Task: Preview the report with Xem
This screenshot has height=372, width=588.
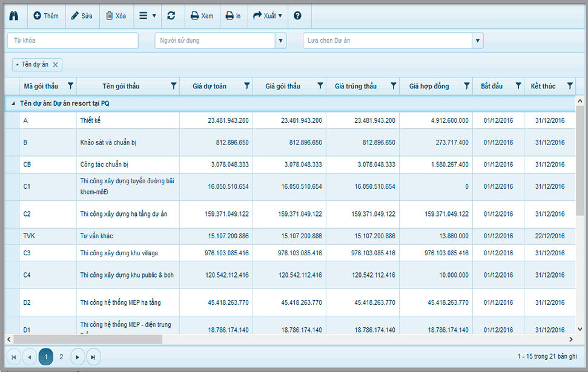Action: 202,16
